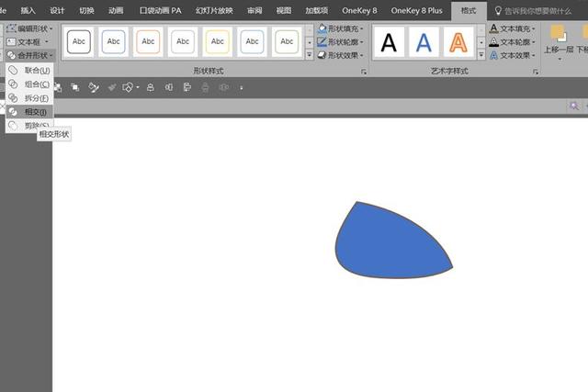Expand the WordArt styles gallery
This screenshot has height=392, width=588.
[x=481, y=55]
